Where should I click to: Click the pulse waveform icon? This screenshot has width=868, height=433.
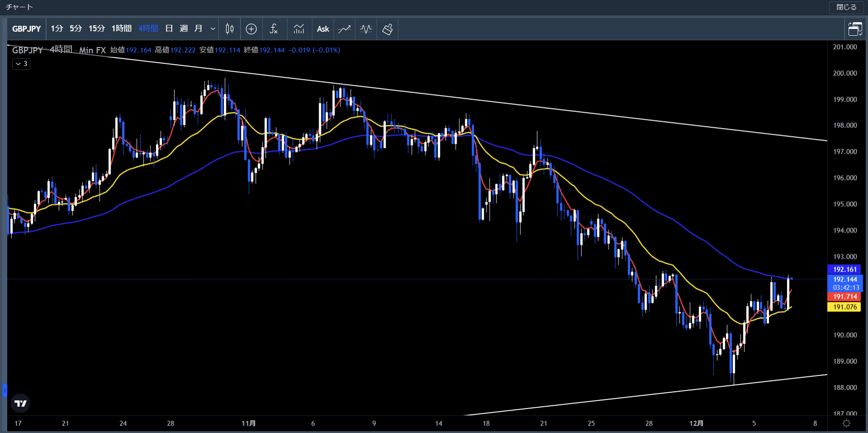pos(366,29)
